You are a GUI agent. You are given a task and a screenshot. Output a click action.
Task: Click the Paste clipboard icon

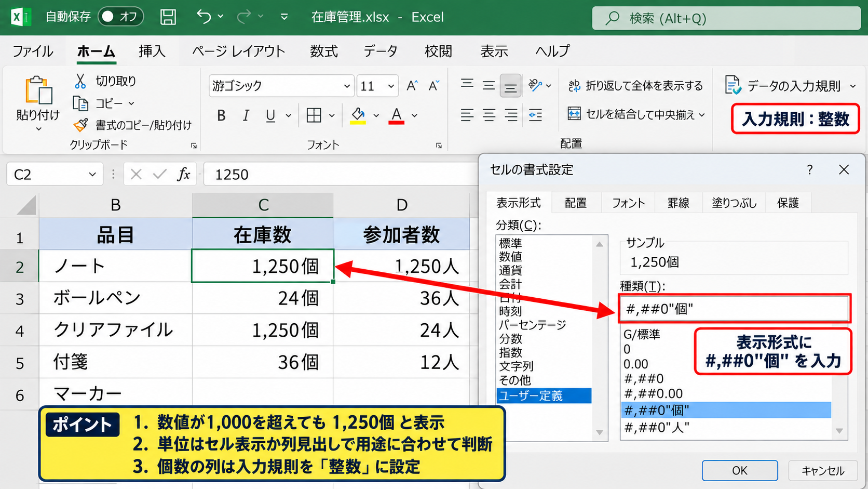38,90
